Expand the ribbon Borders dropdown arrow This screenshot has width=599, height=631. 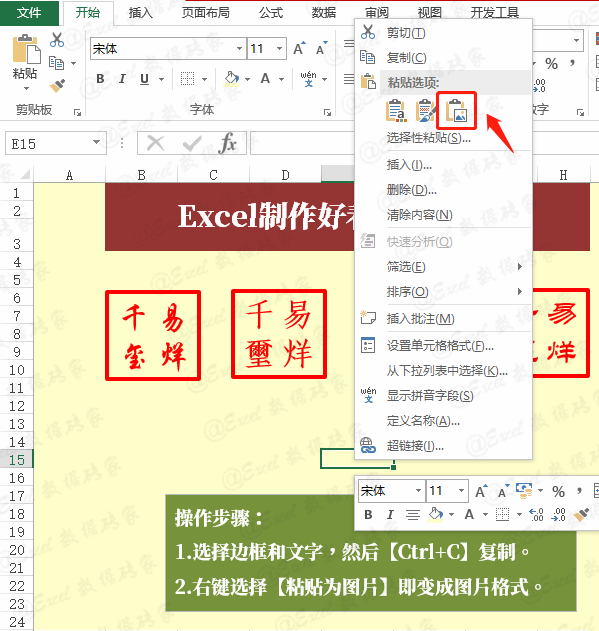204,79
